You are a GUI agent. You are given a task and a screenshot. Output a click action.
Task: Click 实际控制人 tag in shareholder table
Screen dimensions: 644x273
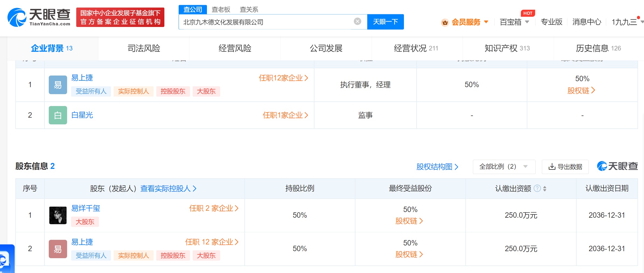(133, 255)
